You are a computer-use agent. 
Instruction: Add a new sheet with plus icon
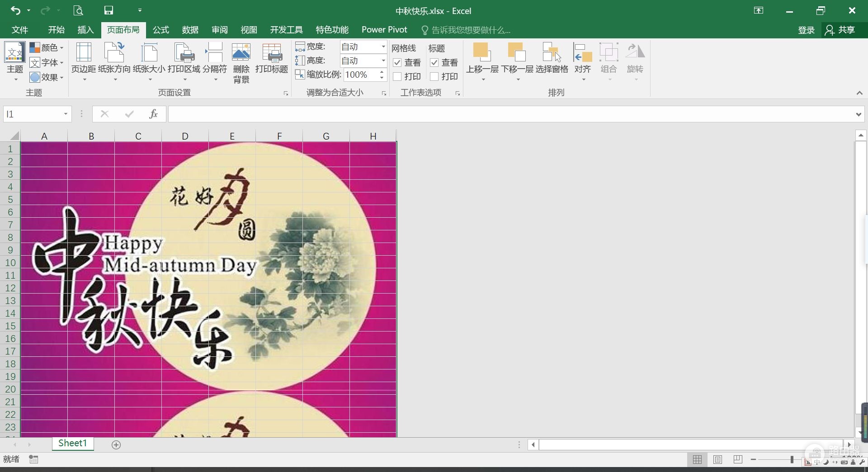pos(116,445)
